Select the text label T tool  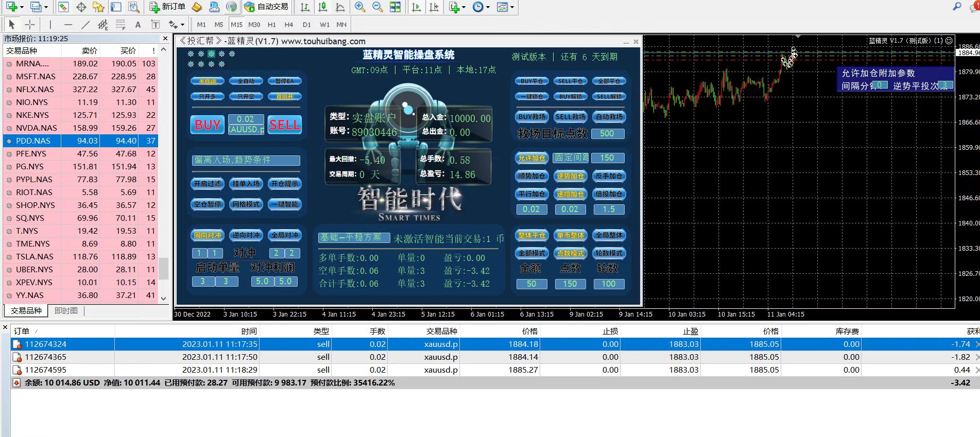[x=155, y=24]
